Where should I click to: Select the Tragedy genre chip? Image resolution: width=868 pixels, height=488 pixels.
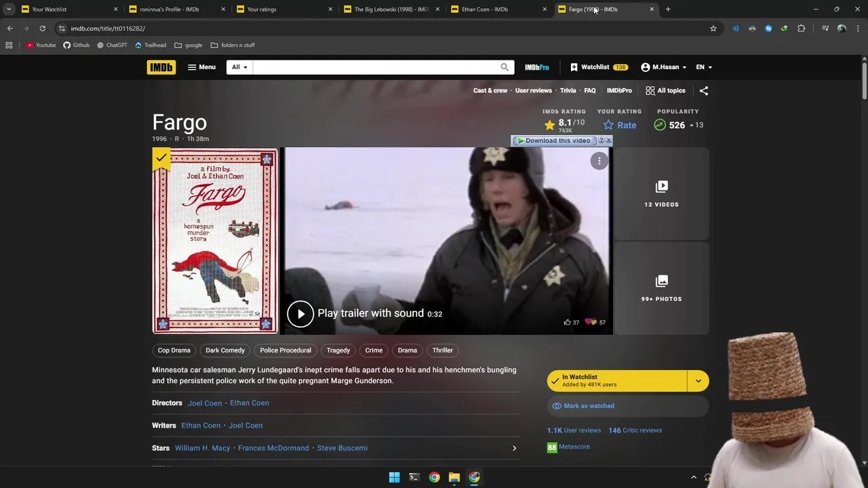338,350
